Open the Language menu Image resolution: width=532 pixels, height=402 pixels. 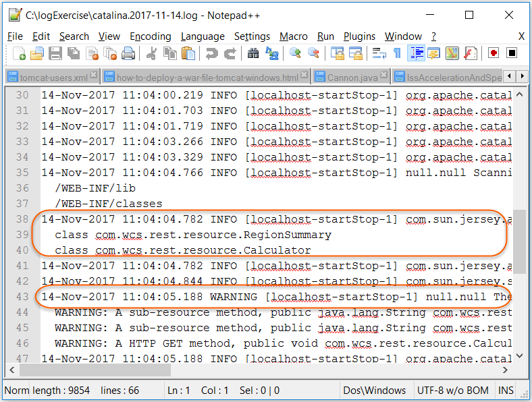point(203,36)
